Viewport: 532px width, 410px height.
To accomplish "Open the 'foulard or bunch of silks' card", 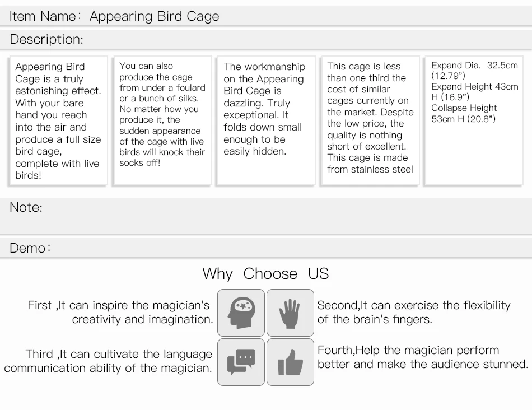I will point(162,120).
